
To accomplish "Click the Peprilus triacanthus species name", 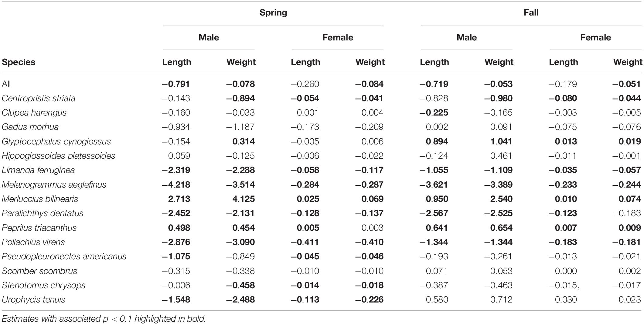I will click(39, 228).
